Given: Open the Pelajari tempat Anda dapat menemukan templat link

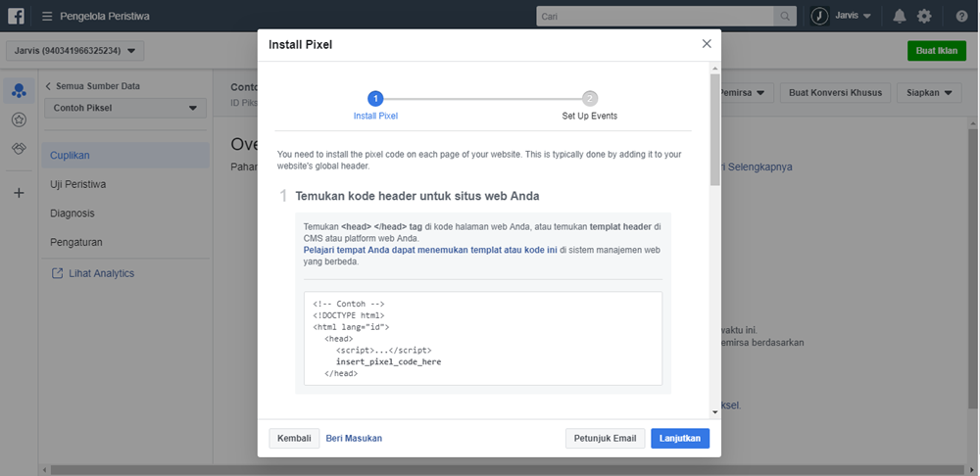Looking at the screenshot, I should tap(430, 250).
